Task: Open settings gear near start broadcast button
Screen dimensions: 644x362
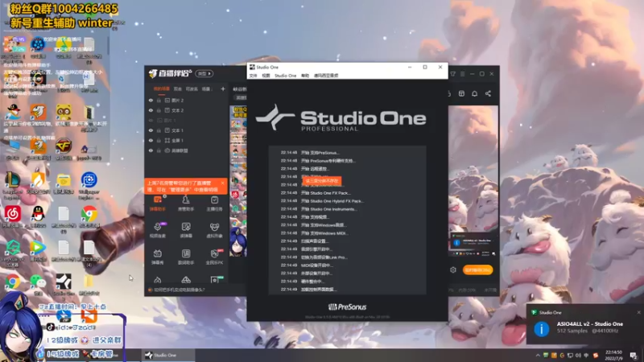Action: point(453,269)
